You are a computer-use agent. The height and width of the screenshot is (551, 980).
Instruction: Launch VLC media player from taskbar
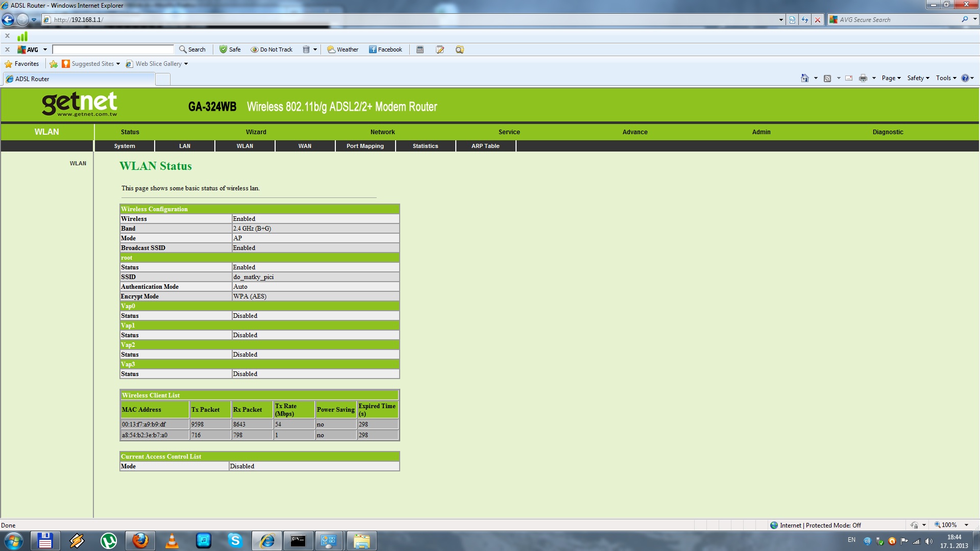172,541
